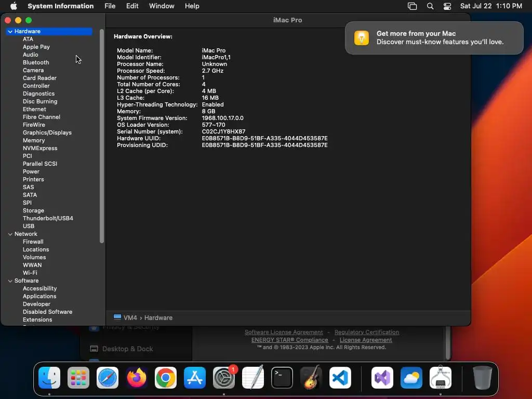This screenshot has width=532, height=399.
Task: Launch Firefox from the Dock
Action: [x=137, y=378]
